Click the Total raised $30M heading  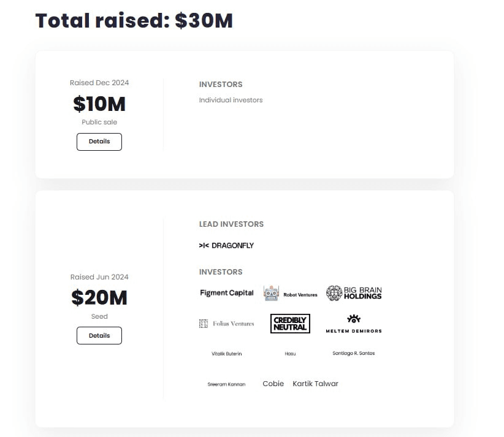point(134,21)
